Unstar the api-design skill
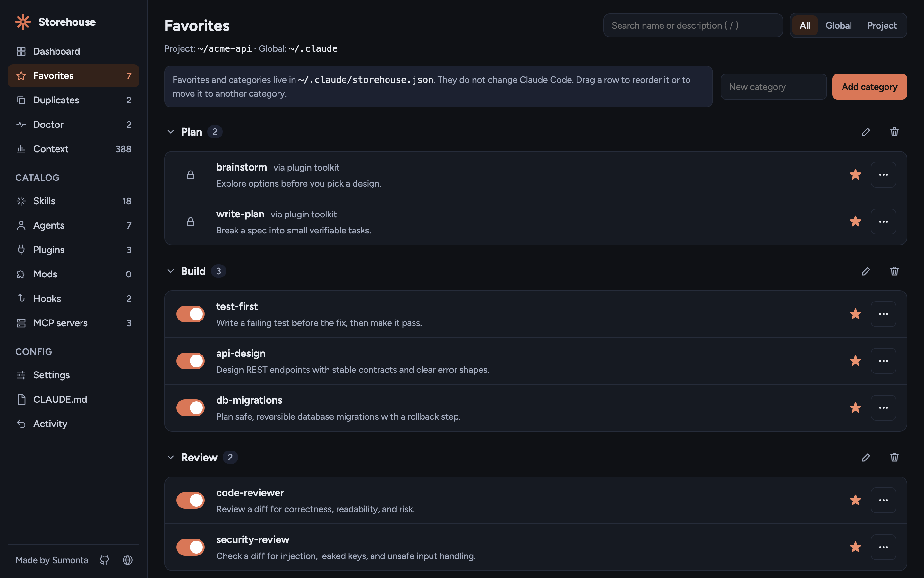 [x=855, y=361]
